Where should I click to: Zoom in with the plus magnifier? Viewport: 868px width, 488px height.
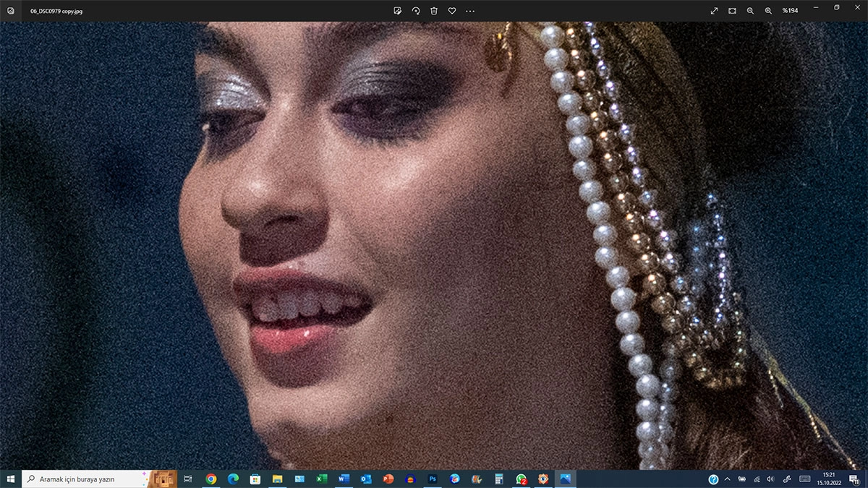pyautogui.click(x=768, y=11)
